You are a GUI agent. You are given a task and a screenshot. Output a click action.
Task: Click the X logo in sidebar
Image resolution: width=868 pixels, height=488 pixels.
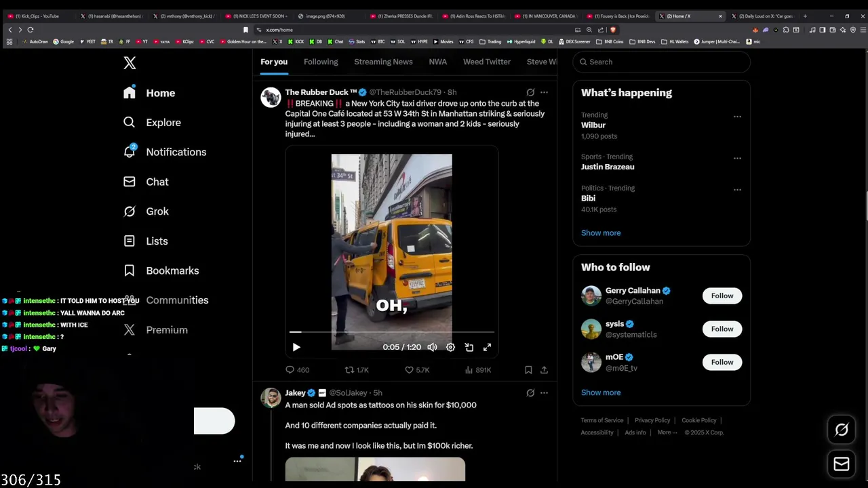(130, 63)
